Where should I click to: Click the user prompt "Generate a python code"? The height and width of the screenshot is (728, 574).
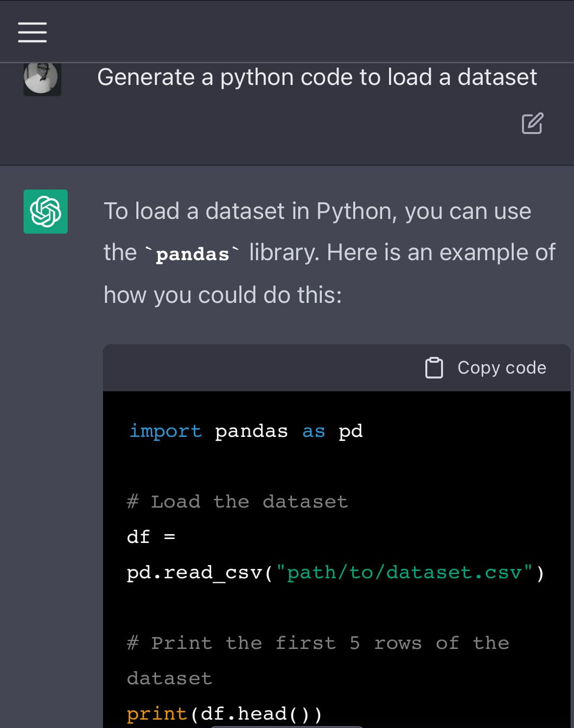pyautogui.click(x=316, y=77)
